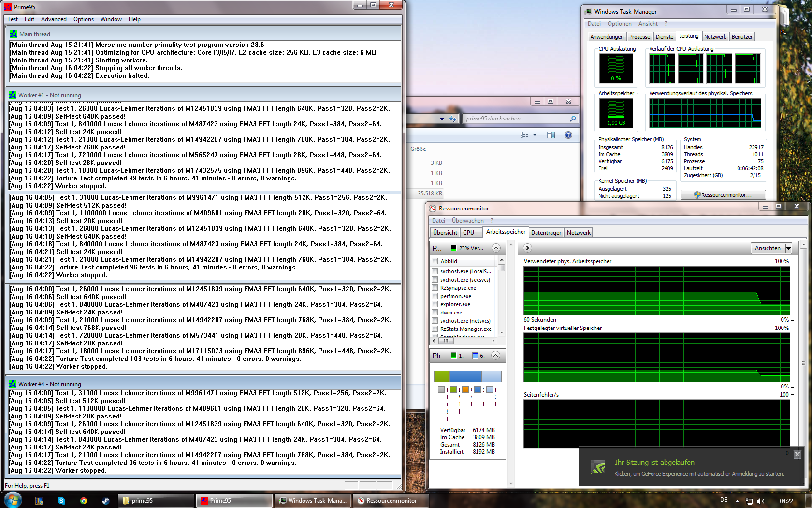The width and height of the screenshot is (812, 508).
Task: Check the RzStats.Manager.exe process checkbox
Action: tap(435, 329)
